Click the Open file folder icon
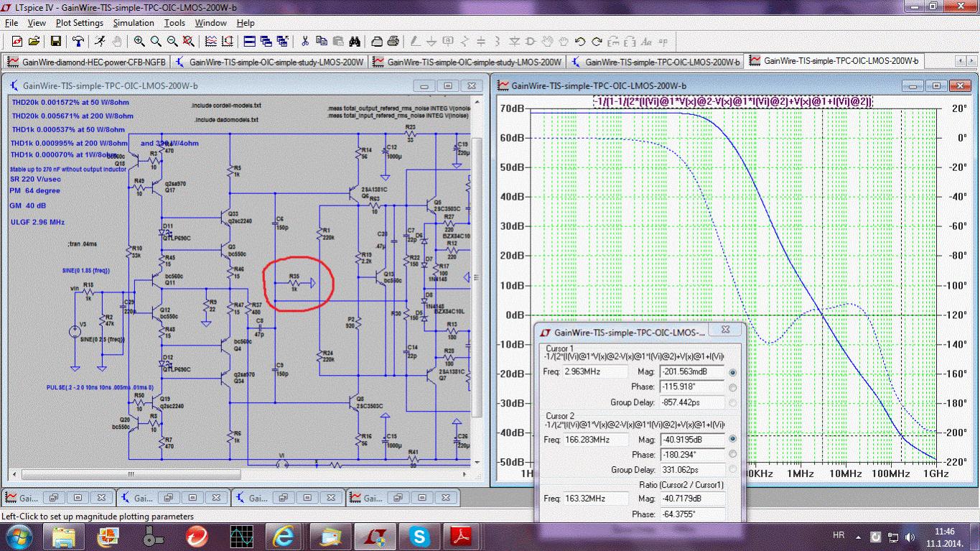 (x=33, y=41)
